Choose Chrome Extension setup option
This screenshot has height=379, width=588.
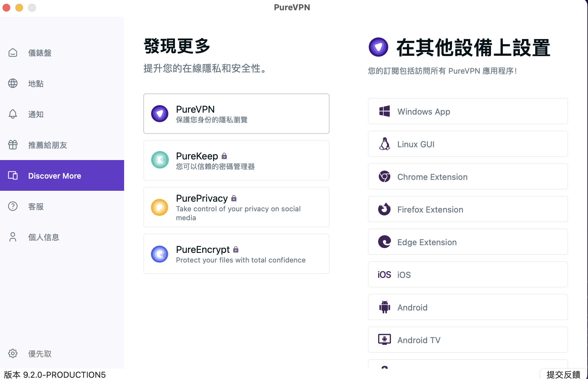[x=468, y=176]
